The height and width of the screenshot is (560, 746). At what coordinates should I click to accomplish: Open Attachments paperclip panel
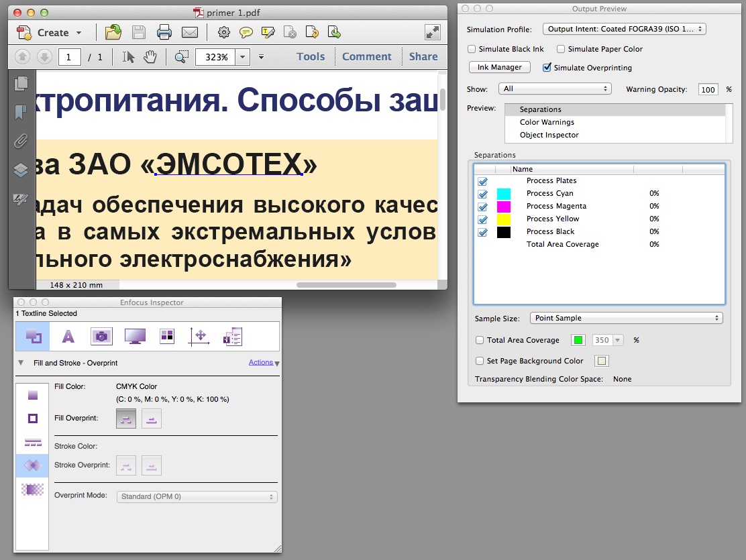point(21,141)
